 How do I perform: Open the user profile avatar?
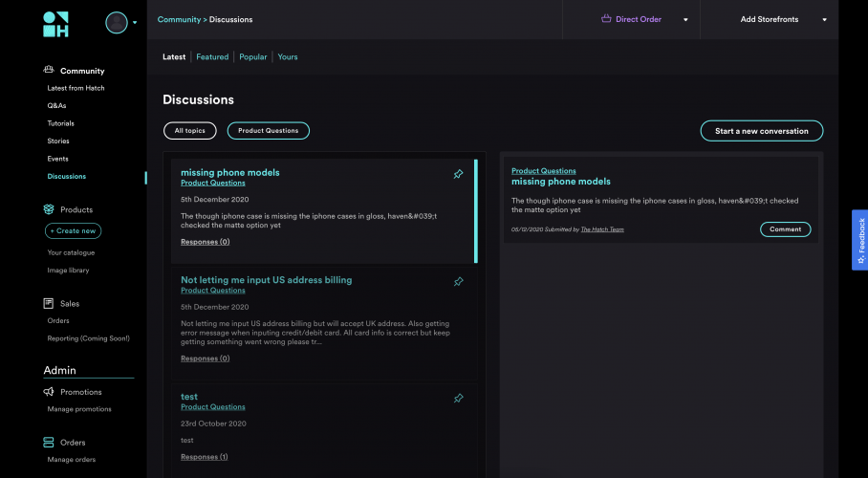pos(117,23)
